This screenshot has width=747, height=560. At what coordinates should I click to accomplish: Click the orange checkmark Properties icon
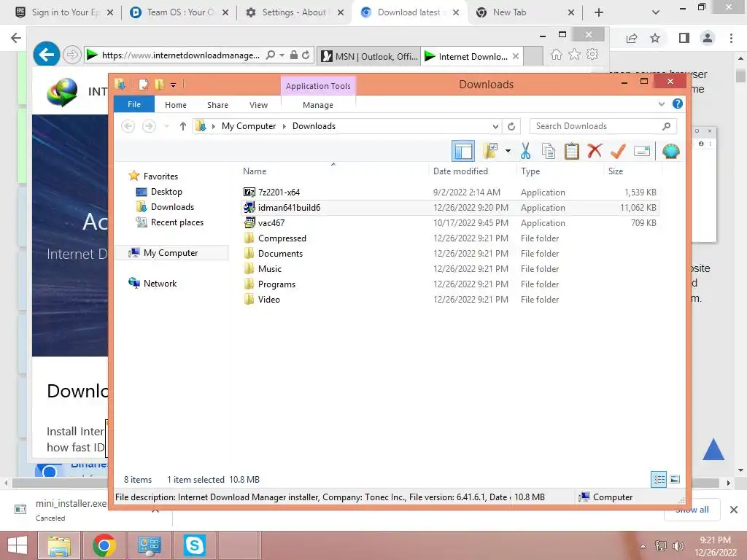[618, 152]
